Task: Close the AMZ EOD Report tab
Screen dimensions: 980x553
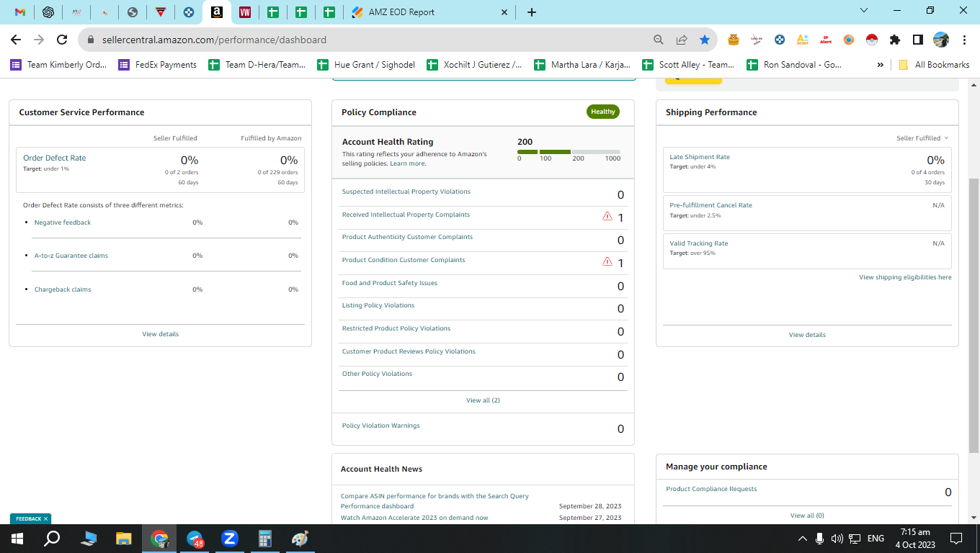Action: point(504,12)
